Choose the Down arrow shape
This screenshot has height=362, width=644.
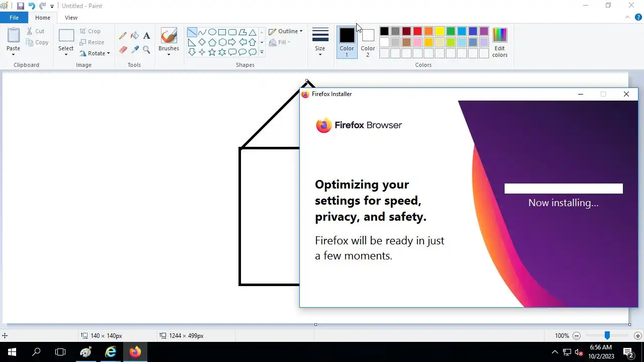pos(192,52)
